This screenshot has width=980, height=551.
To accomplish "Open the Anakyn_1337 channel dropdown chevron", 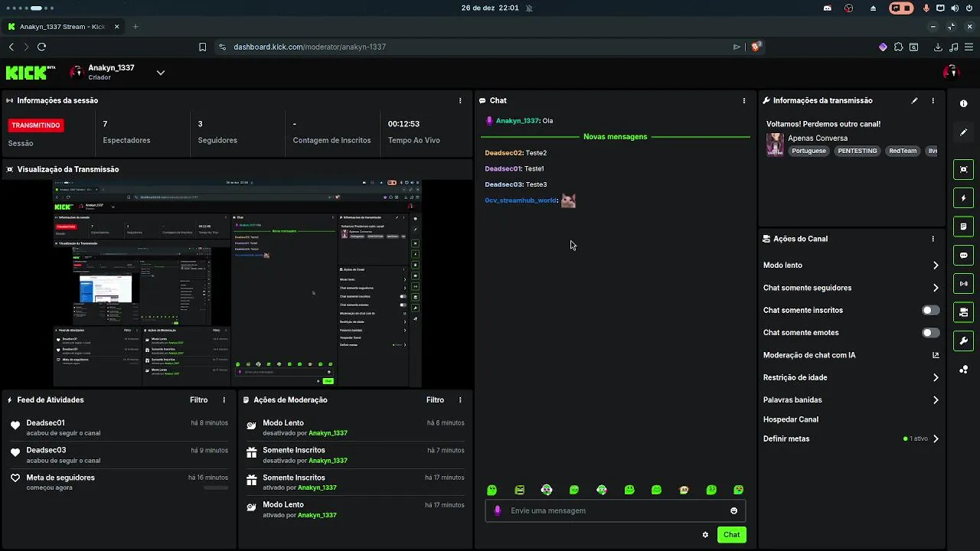I will click(161, 73).
